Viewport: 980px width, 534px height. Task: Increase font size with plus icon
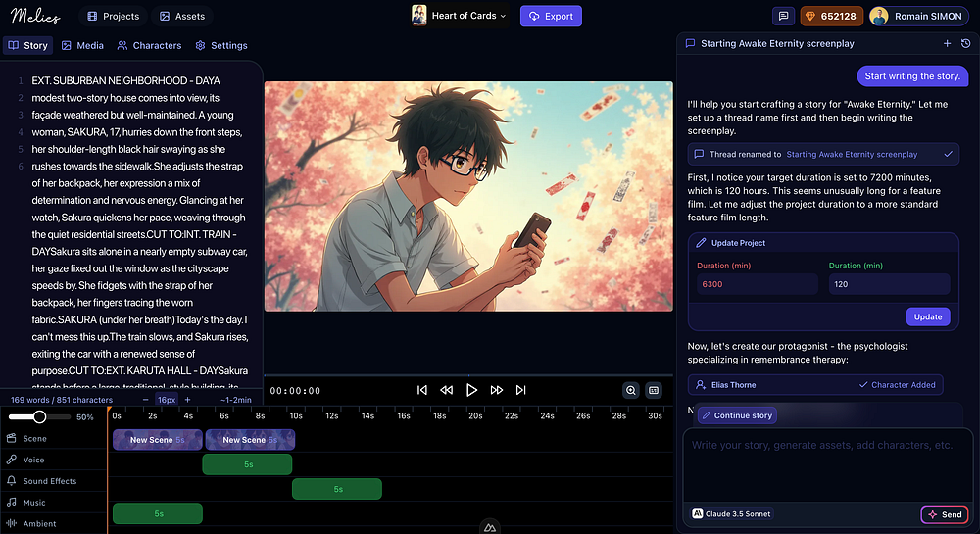click(187, 400)
